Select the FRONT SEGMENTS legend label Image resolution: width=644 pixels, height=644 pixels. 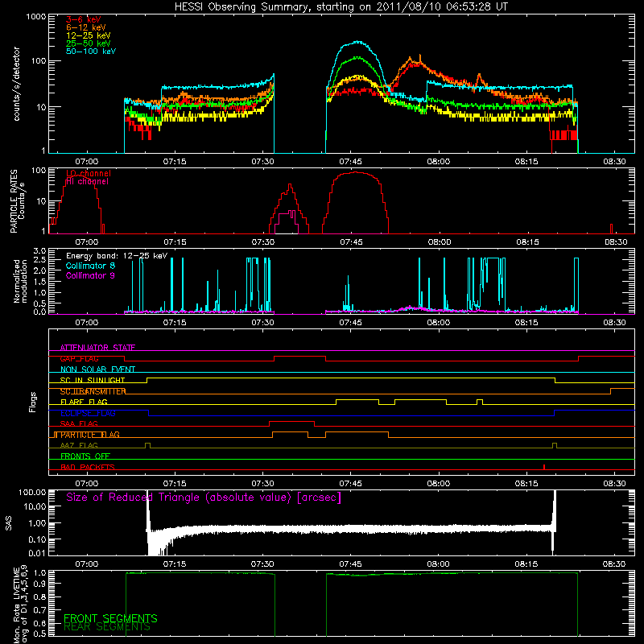[x=110, y=618]
